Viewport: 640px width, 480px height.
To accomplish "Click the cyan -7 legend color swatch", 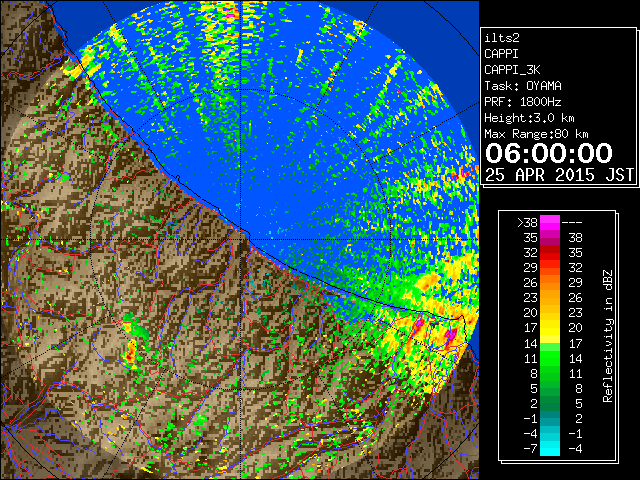I will click(550, 448).
